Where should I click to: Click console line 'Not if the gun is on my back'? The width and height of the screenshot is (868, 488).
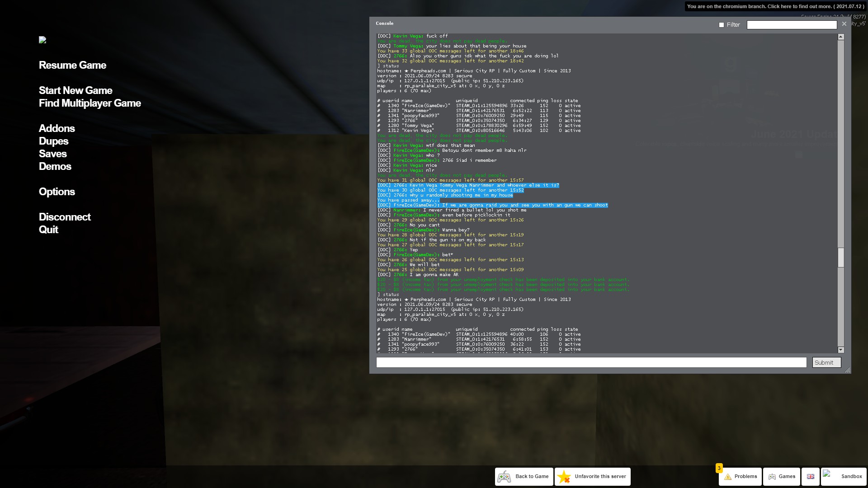click(431, 240)
